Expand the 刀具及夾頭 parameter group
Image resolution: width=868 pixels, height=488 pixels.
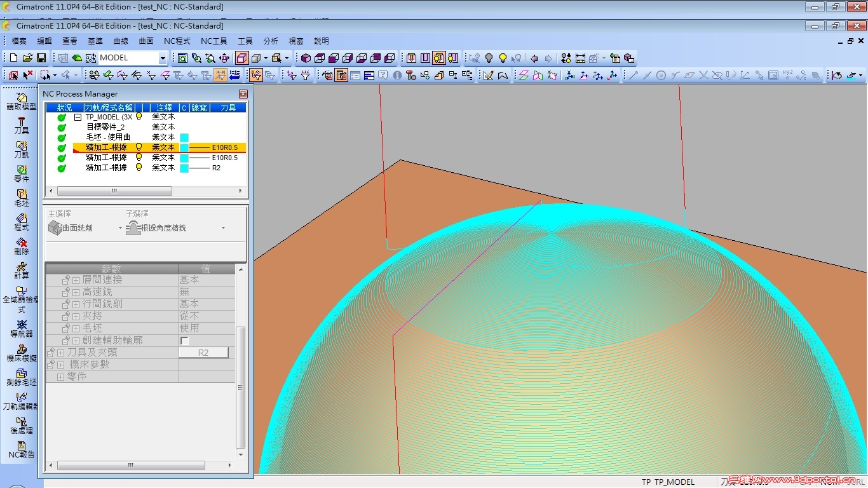[x=61, y=353]
